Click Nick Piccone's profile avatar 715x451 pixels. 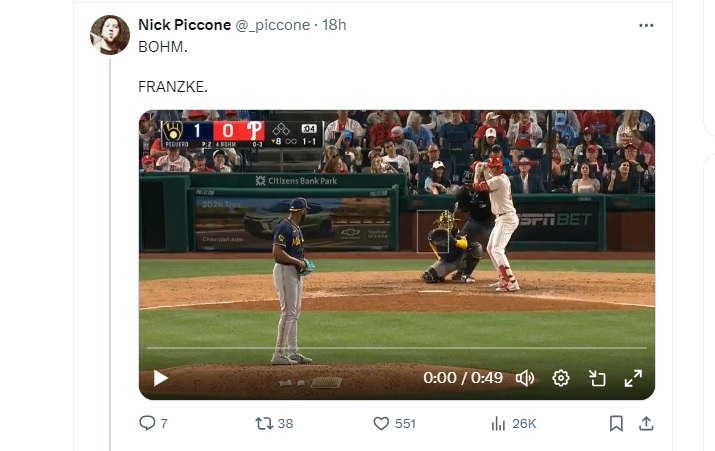(110, 35)
